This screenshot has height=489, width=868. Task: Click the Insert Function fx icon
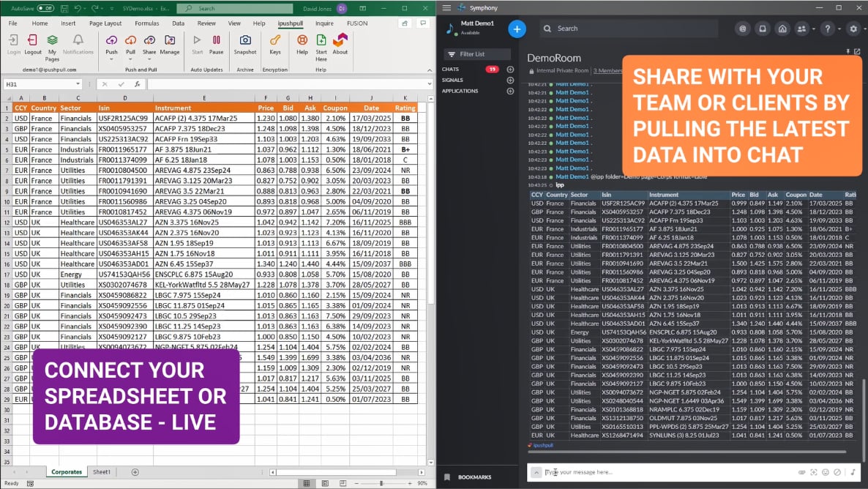[138, 84]
